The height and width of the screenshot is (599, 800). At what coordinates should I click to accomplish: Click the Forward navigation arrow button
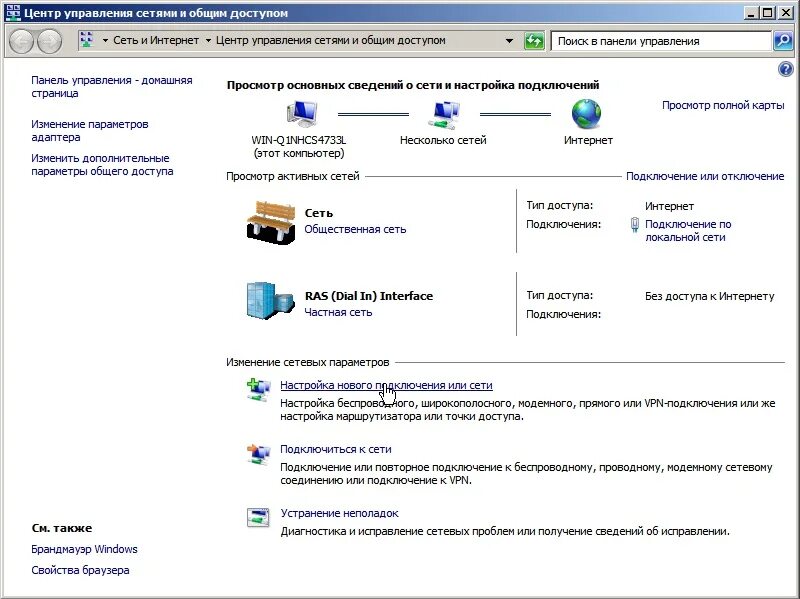[x=49, y=41]
